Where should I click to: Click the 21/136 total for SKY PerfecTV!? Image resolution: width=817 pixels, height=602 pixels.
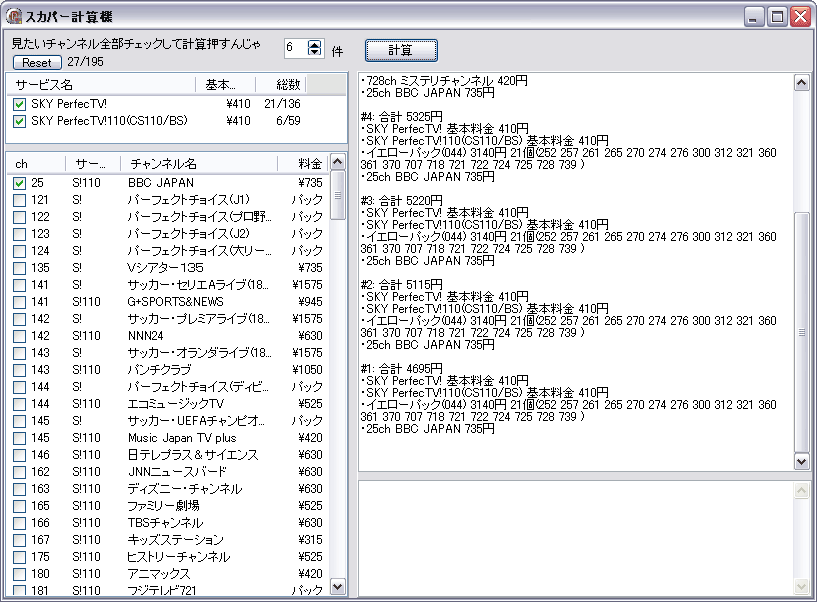tap(282, 104)
